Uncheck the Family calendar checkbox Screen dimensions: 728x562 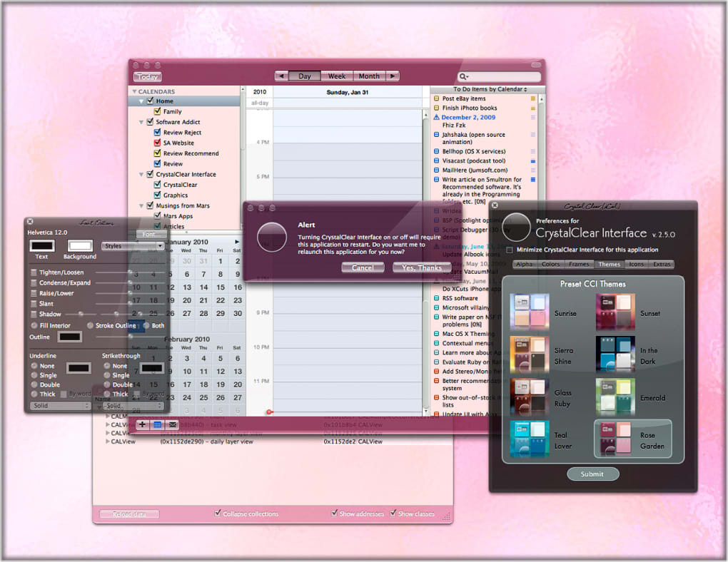(x=158, y=111)
